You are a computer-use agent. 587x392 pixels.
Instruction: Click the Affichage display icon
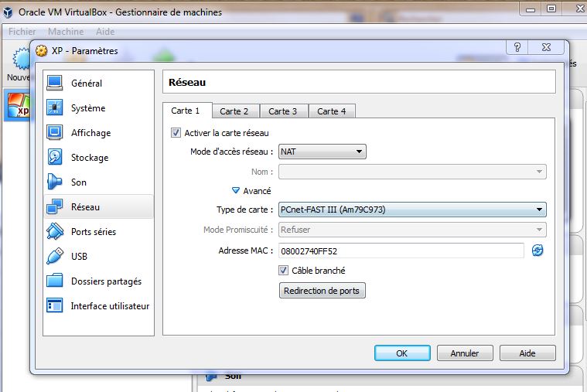click(55, 132)
